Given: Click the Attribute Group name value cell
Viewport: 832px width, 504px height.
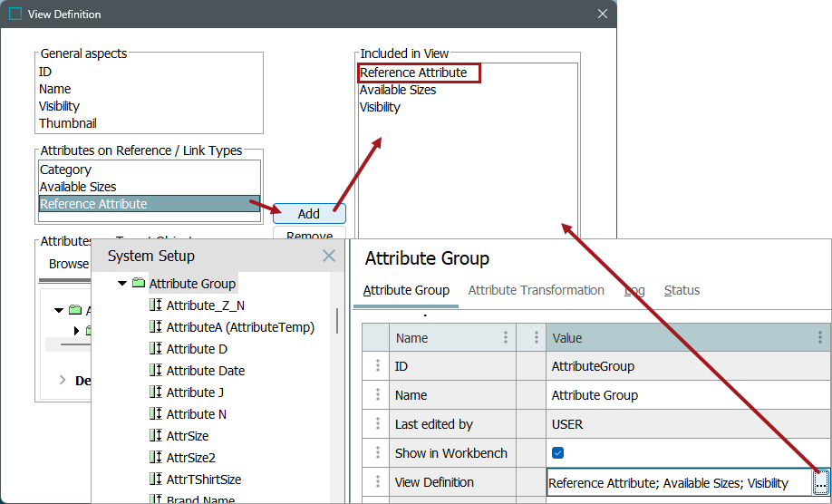Looking at the screenshot, I should (688, 395).
